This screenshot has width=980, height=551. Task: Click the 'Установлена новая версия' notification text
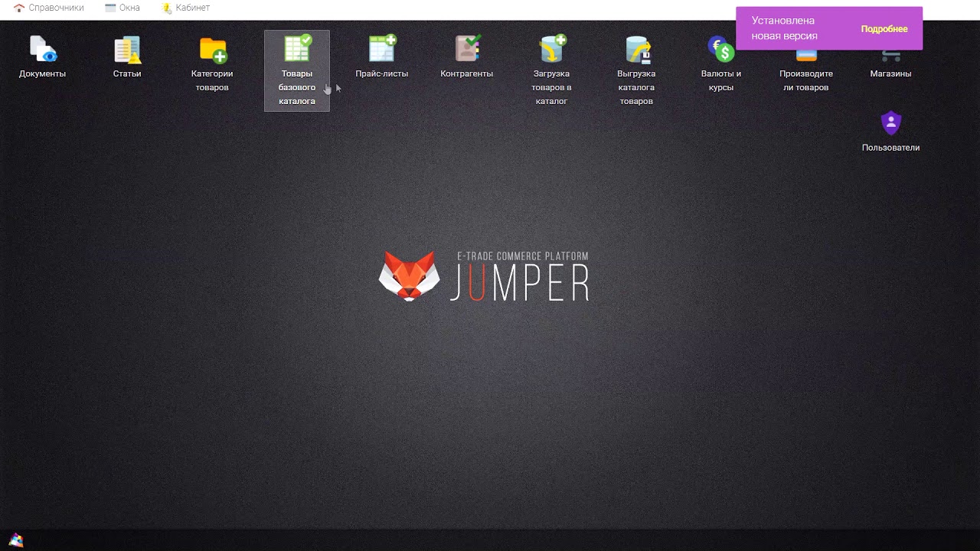[784, 28]
